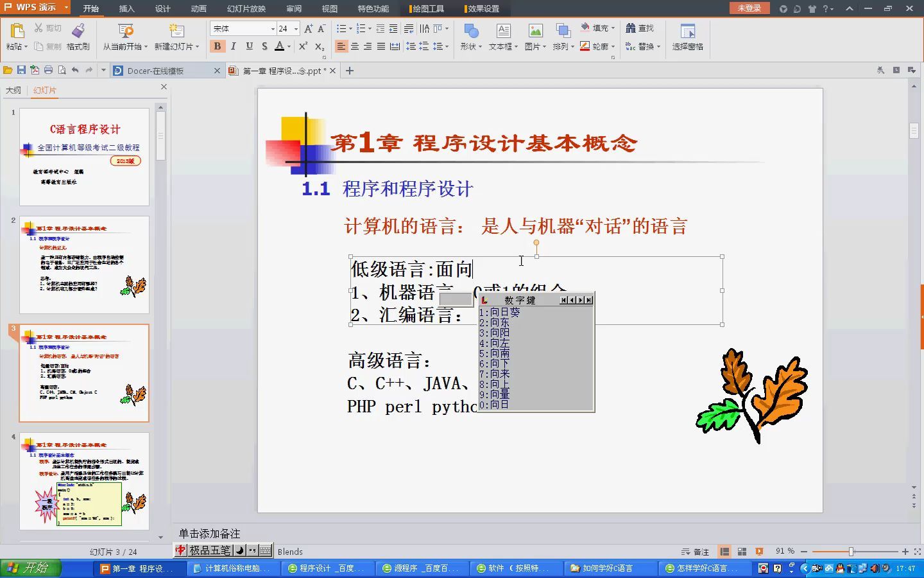Undo the last action
The height and width of the screenshot is (578, 924).
(75, 70)
